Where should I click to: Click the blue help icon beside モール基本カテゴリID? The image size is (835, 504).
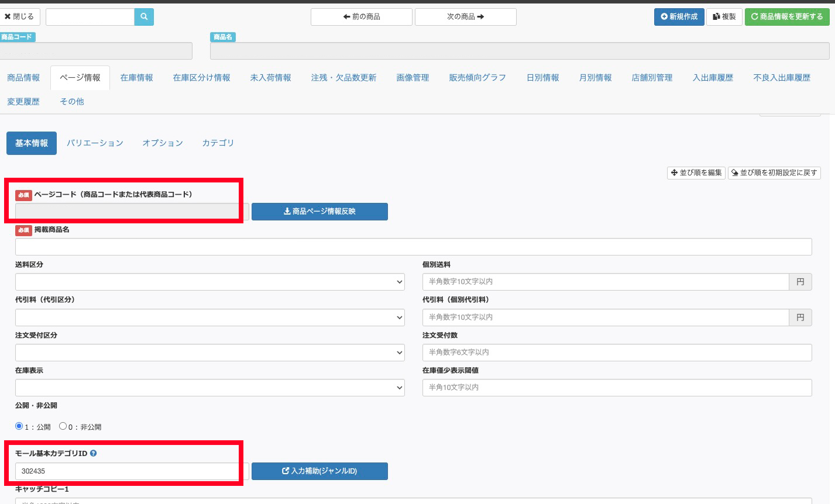point(94,453)
